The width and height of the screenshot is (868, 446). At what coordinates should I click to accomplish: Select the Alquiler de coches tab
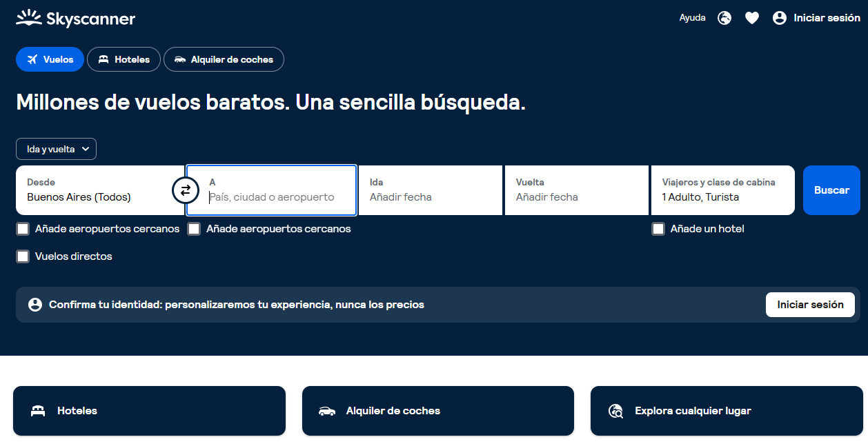pyautogui.click(x=224, y=59)
